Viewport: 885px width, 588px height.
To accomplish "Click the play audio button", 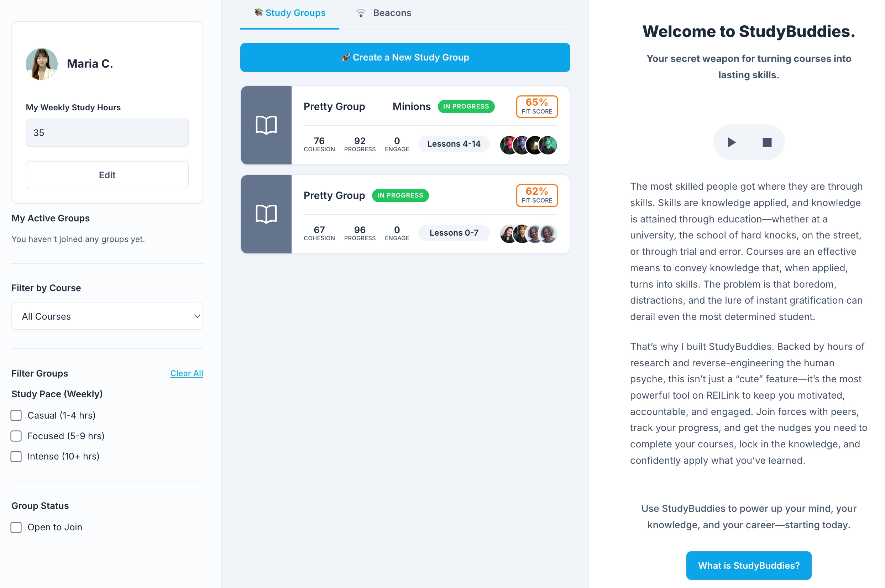I will [731, 142].
